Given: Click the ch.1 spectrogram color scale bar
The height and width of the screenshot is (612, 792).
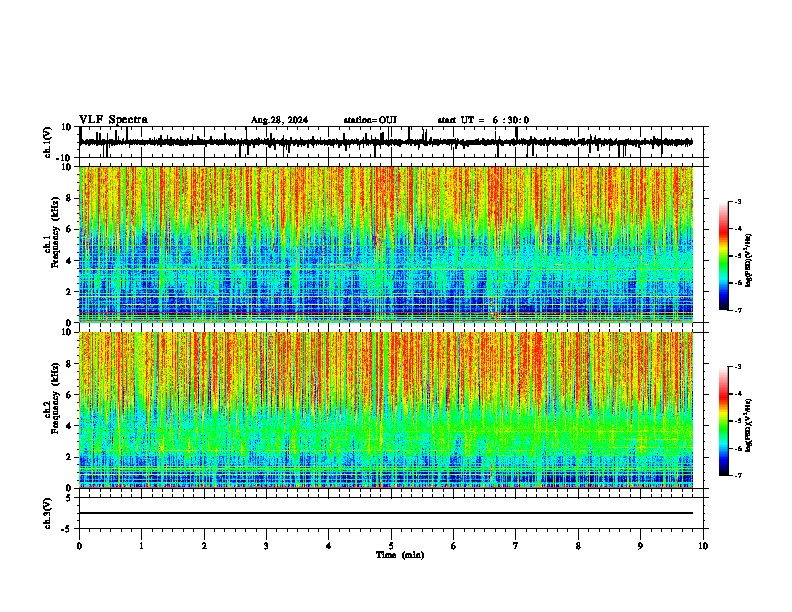Looking at the screenshot, I should click(x=723, y=256).
